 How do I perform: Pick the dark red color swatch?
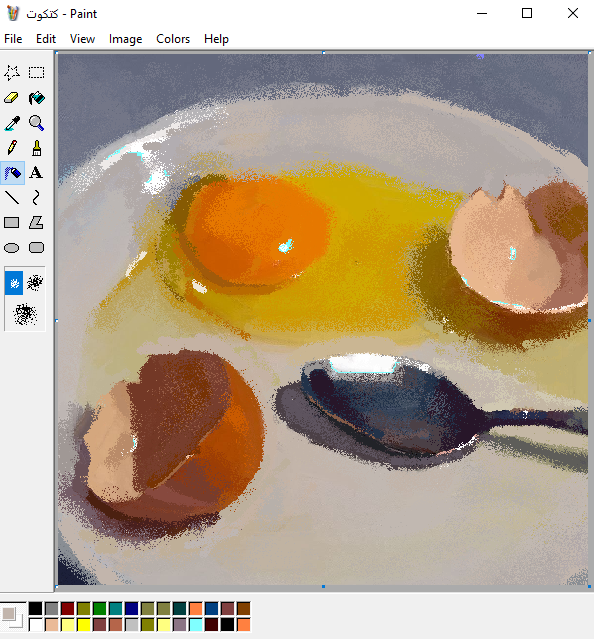coord(68,609)
